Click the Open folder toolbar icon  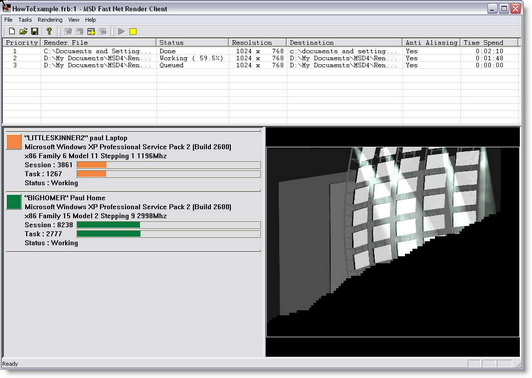click(x=23, y=32)
